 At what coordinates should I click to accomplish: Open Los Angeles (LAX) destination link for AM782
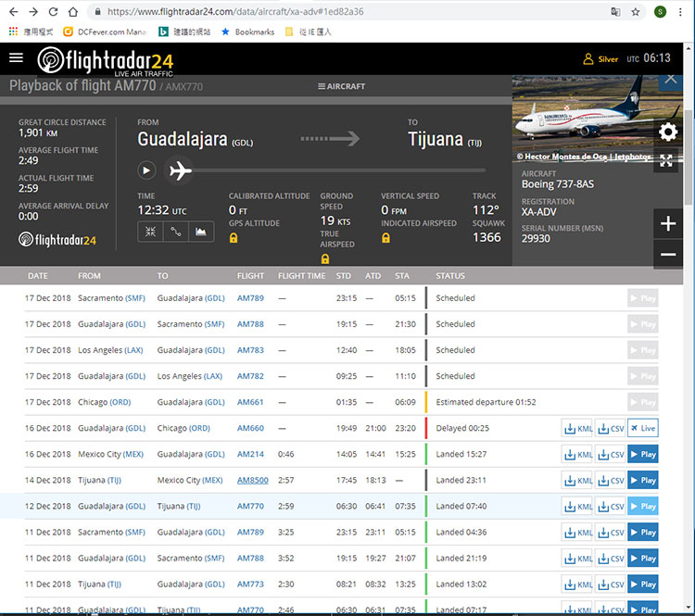click(213, 376)
